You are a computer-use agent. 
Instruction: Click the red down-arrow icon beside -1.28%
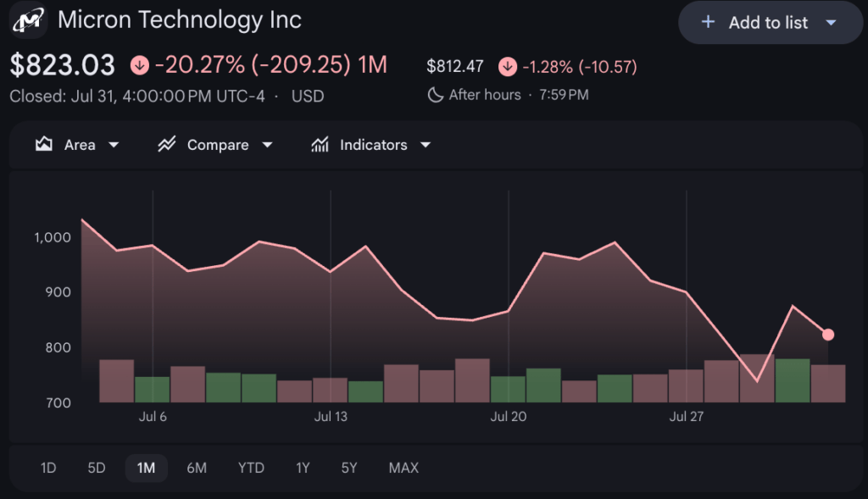tap(508, 67)
